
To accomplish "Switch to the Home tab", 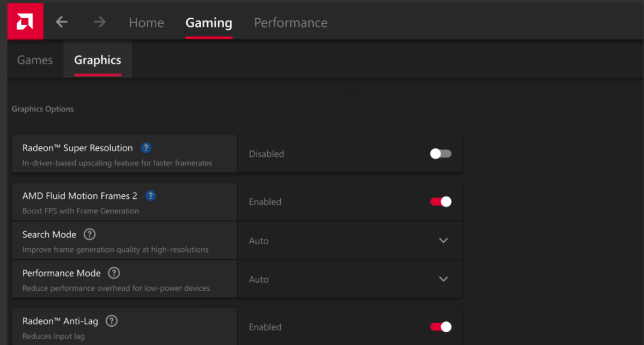I will 147,23.
